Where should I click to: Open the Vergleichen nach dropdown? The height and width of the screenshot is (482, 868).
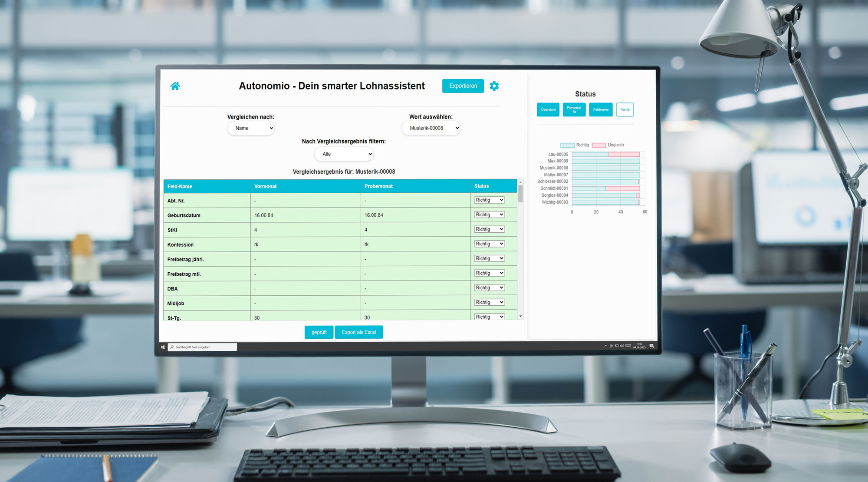click(251, 128)
